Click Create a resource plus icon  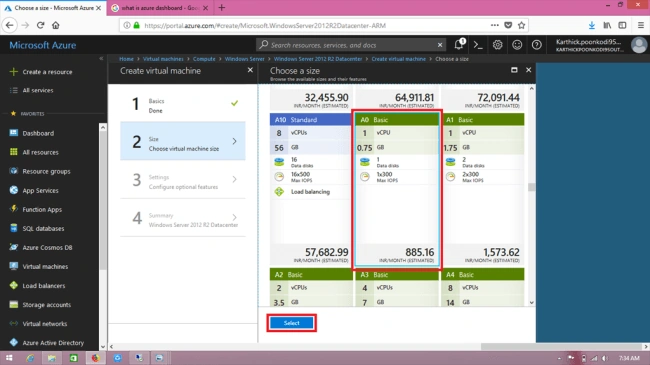point(14,72)
